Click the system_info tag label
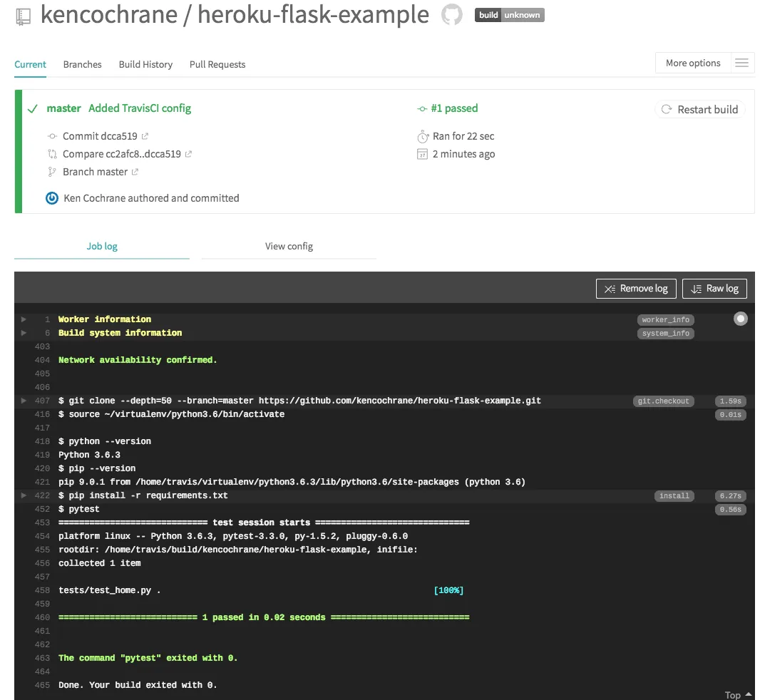The height and width of the screenshot is (700, 760). (x=665, y=333)
